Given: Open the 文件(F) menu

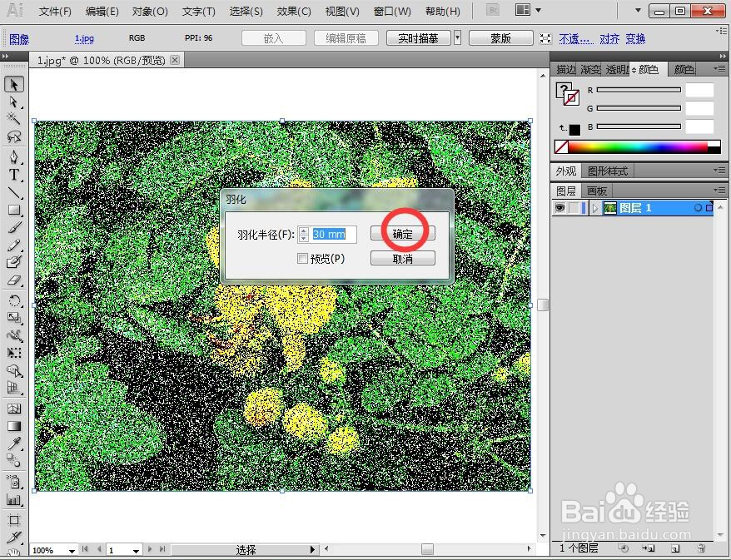Looking at the screenshot, I should pos(55,11).
